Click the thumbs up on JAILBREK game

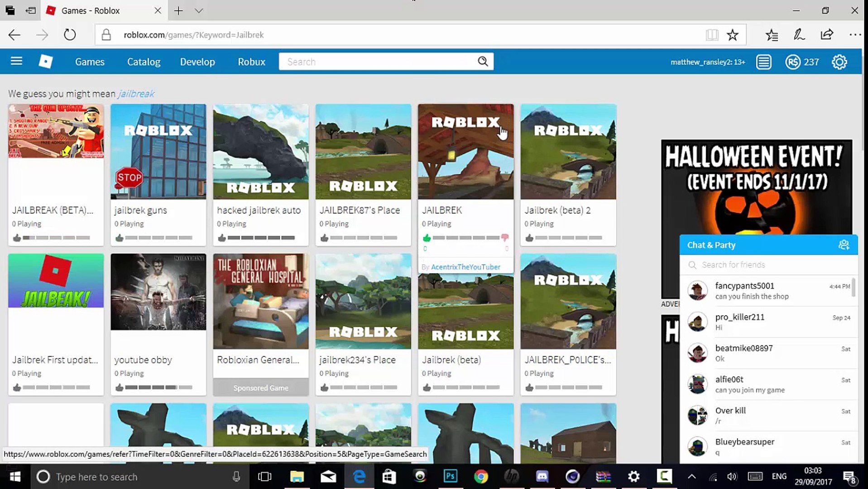coord(427,238)
